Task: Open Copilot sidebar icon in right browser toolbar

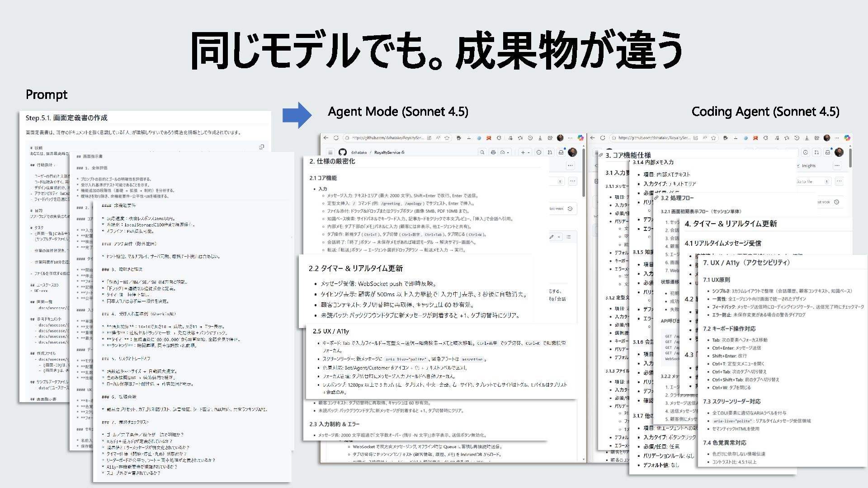Action: click(847, 138)
